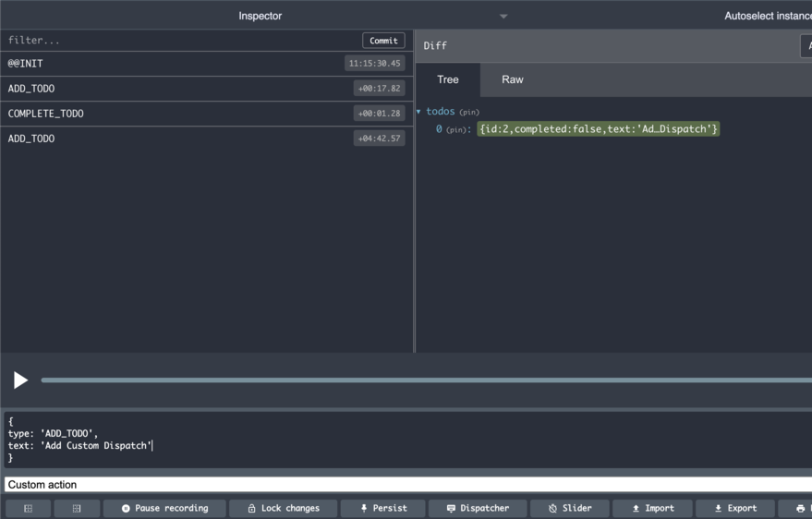
Task: Toggle the Dispatcher panel
Action: click(478, 509)
